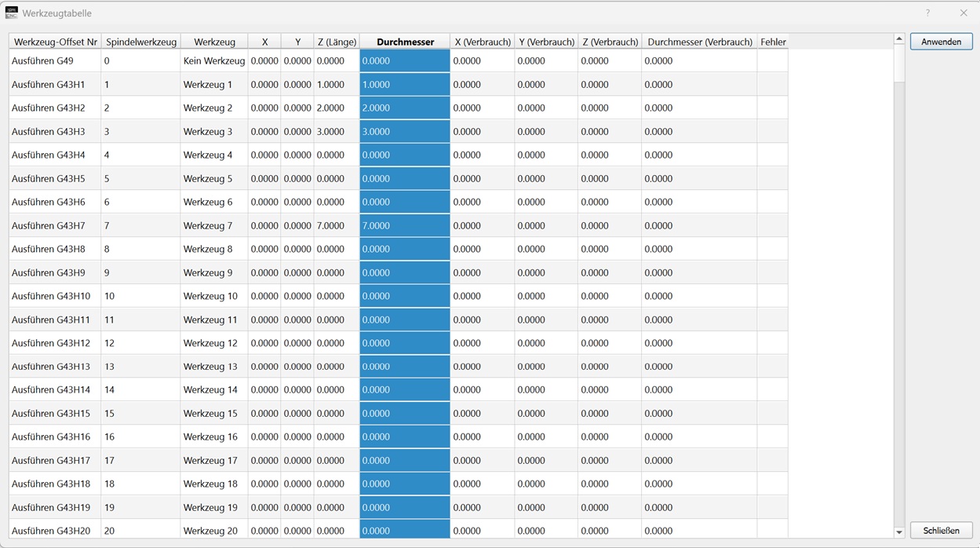Click the Werkzeug 2 name cell
This screenshot has height=548, width=980.
click(214, 108)
